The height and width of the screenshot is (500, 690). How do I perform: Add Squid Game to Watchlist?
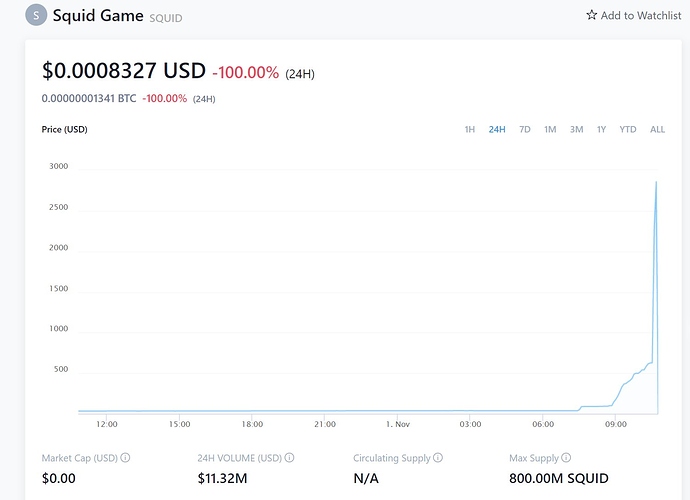[x=634, y=15]
